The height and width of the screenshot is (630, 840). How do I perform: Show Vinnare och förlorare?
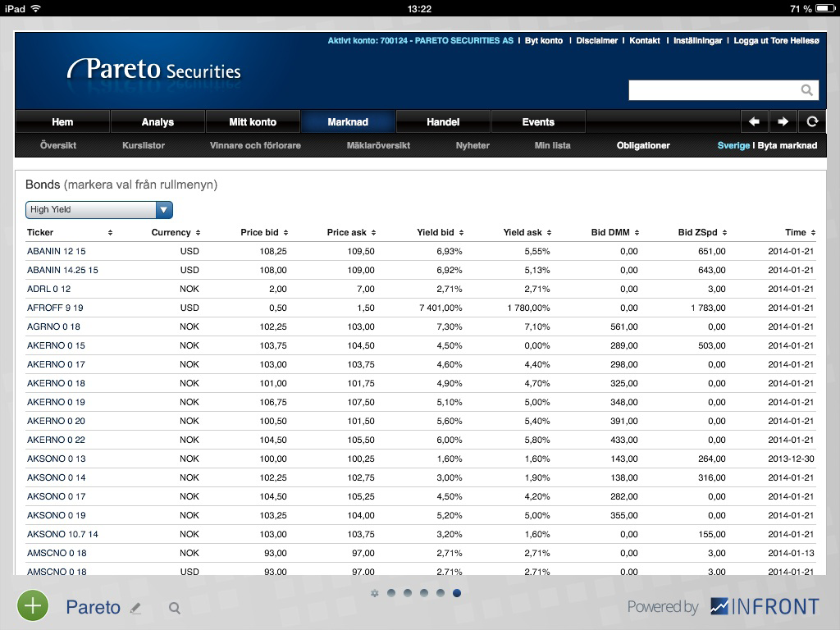(255, 145)
